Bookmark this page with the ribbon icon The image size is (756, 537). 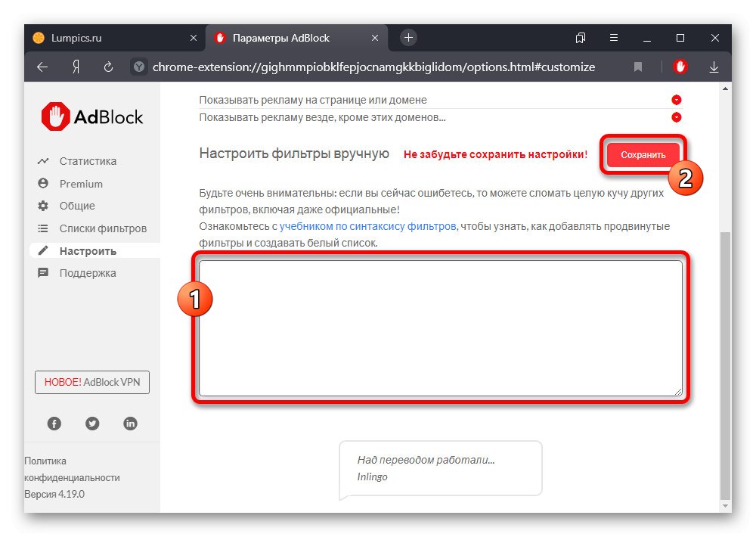pyautogui.click(x=638, y=67)
